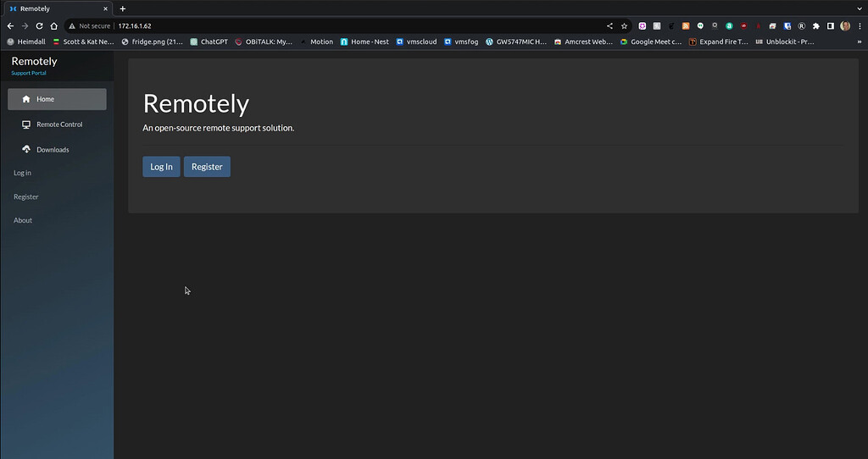Open the Home - Nest bookmark
868x459 pixels.
click(364, 41)
